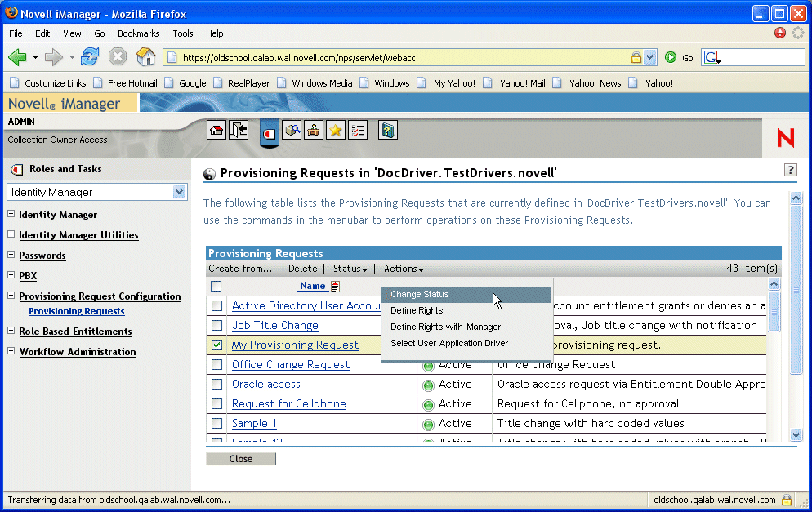The height and width of the screenshot is (512, 812).
Task: Open the Back button history dropdown
Action: pyautogui.click(x=35, y=57)
